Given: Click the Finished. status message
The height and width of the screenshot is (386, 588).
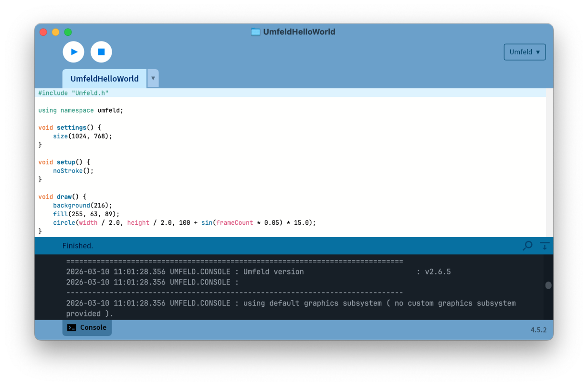Looking at the screenshot, I should 78,246.
